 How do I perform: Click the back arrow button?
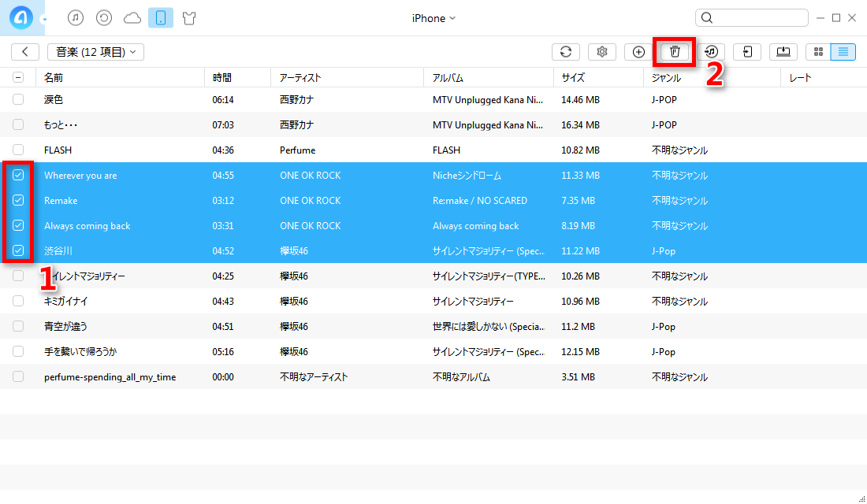25,52
